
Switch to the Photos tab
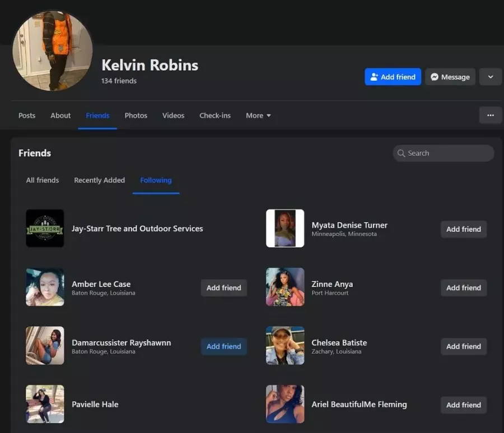(x=136, y=115)
